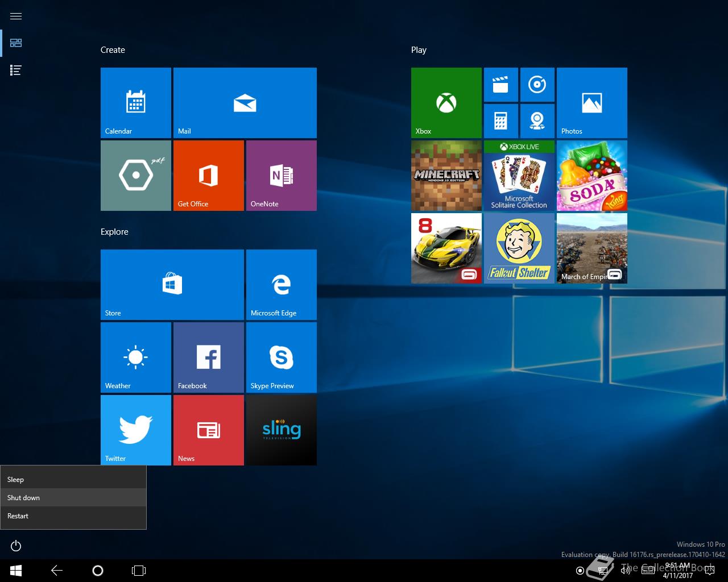Click the taskbar Back arrow
Screen dimensions: 728x582
pyautogui.click(x=57, y=571)
